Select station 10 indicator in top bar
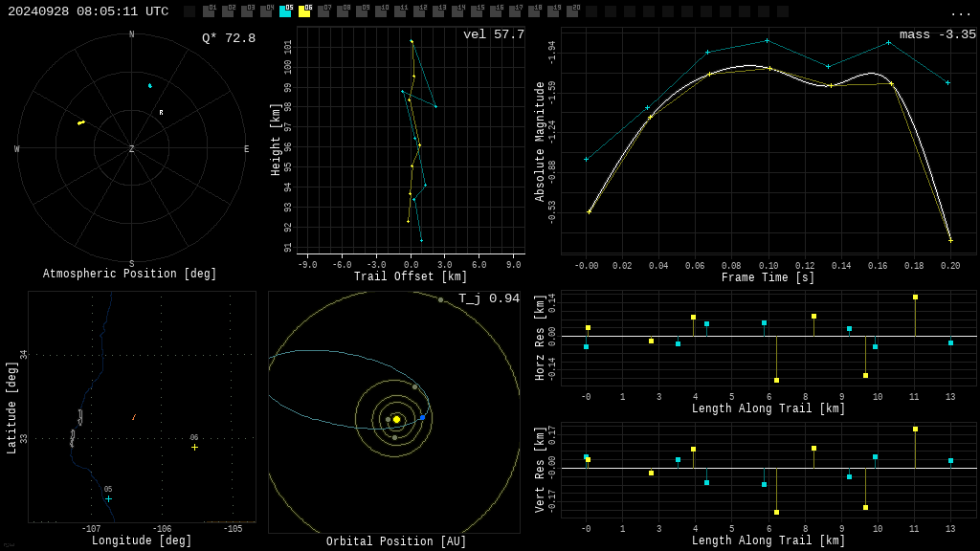The height and width of the screenshot is (551, 980). [x=381, y=11]
